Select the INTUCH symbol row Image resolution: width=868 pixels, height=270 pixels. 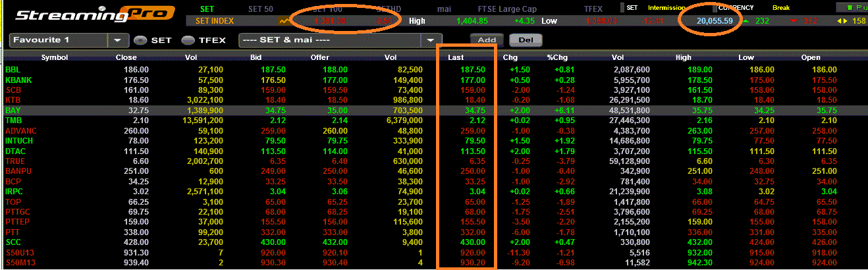434,141
